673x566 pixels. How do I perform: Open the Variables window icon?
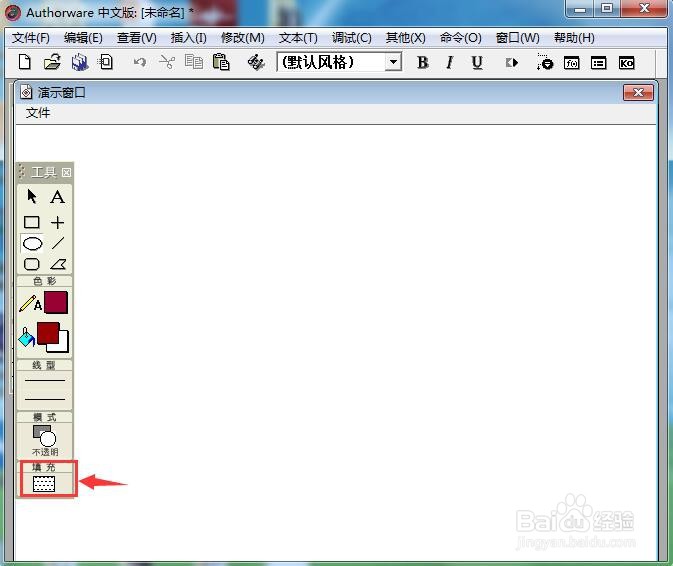point(598,64)
